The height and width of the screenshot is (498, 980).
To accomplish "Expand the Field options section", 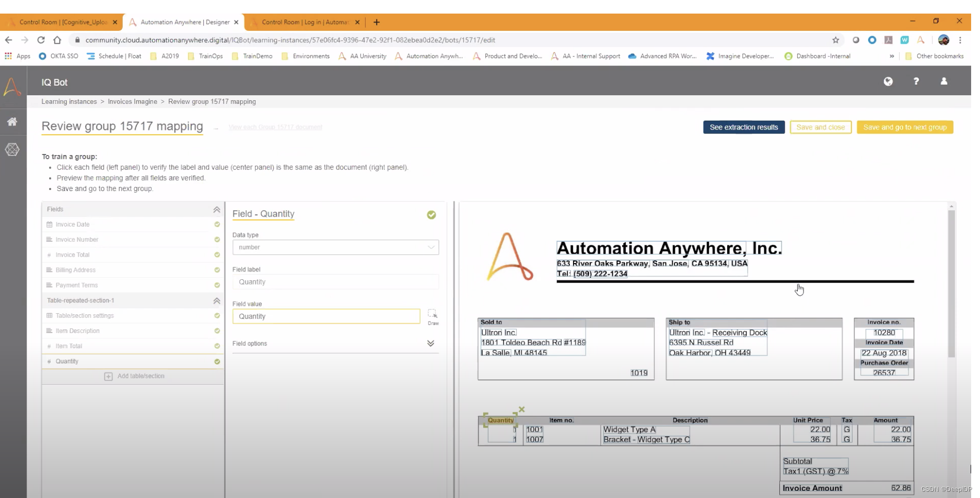I will click(x=430, y=343).
